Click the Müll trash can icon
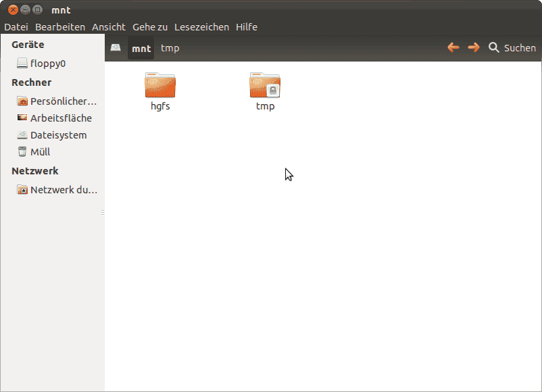 [22, 151]
